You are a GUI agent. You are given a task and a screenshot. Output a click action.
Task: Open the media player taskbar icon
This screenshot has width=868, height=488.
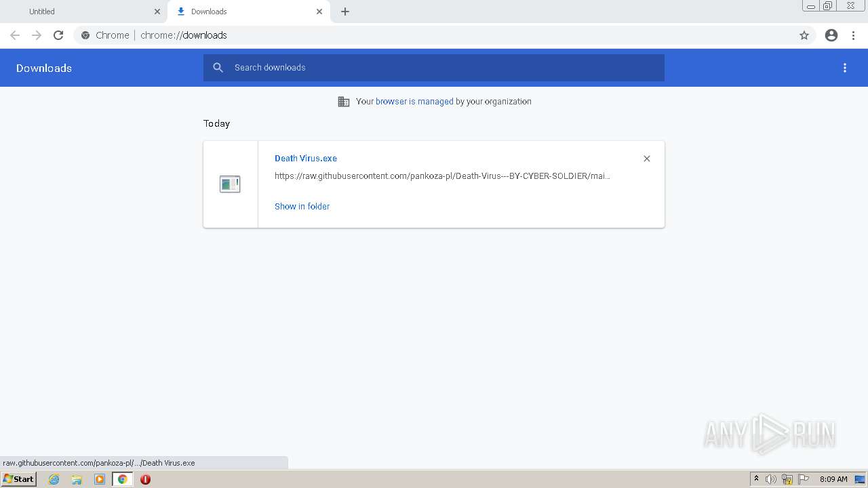click(100, 479)
